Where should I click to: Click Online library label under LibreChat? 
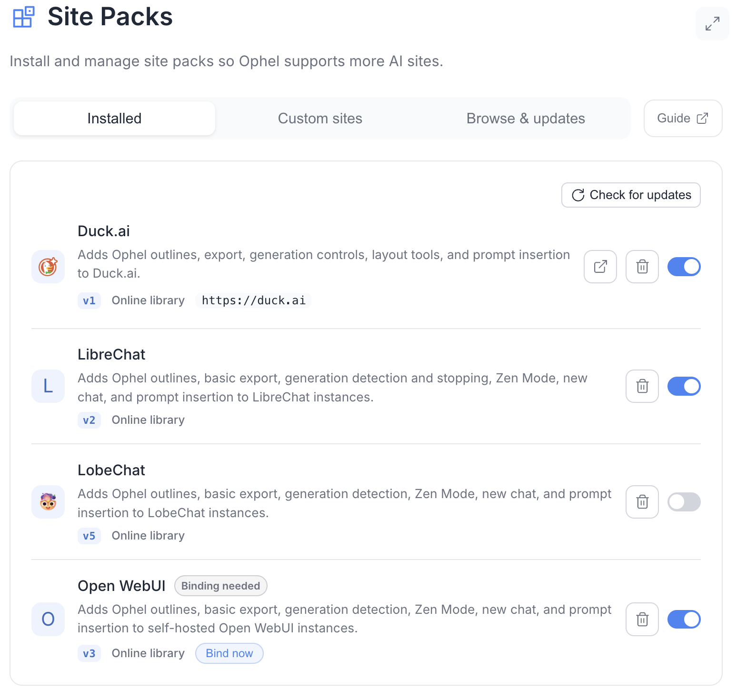pyautogui.click(x=148, y=420)
